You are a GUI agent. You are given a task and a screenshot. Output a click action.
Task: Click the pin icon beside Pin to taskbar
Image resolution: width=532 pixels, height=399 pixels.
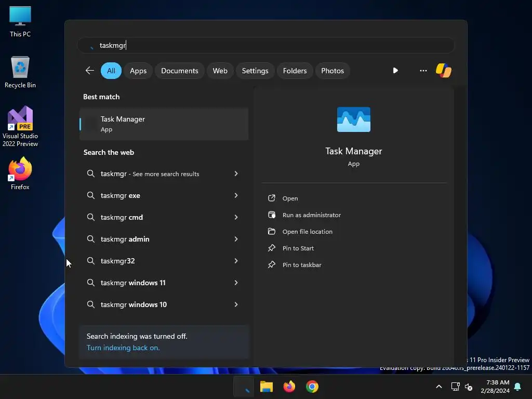tap(271, 264)
